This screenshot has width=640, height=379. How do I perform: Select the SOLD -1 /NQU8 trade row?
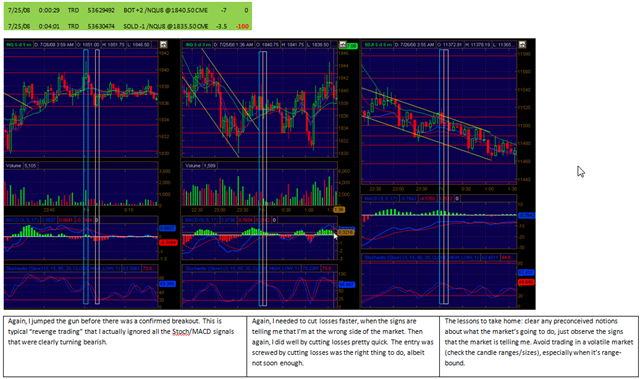coord(128,26)
